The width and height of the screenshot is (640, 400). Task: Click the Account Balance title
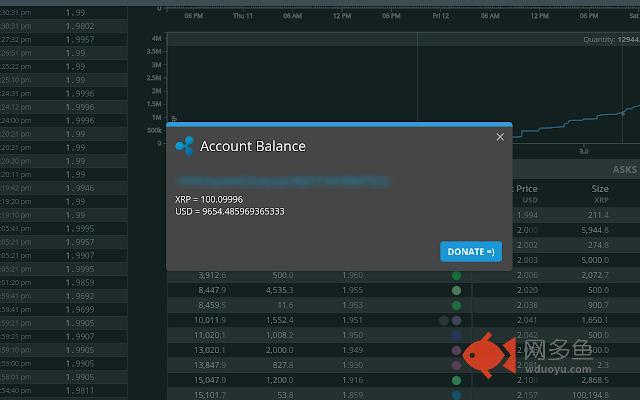coord(253,146)
